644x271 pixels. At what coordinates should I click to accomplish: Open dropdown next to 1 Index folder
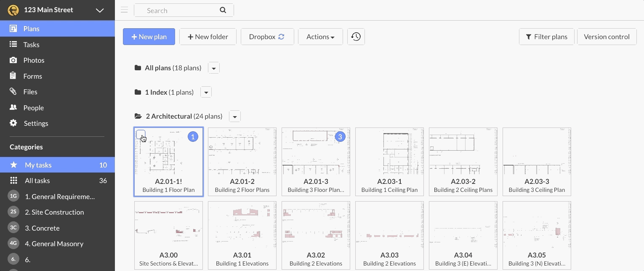(206, 92)
